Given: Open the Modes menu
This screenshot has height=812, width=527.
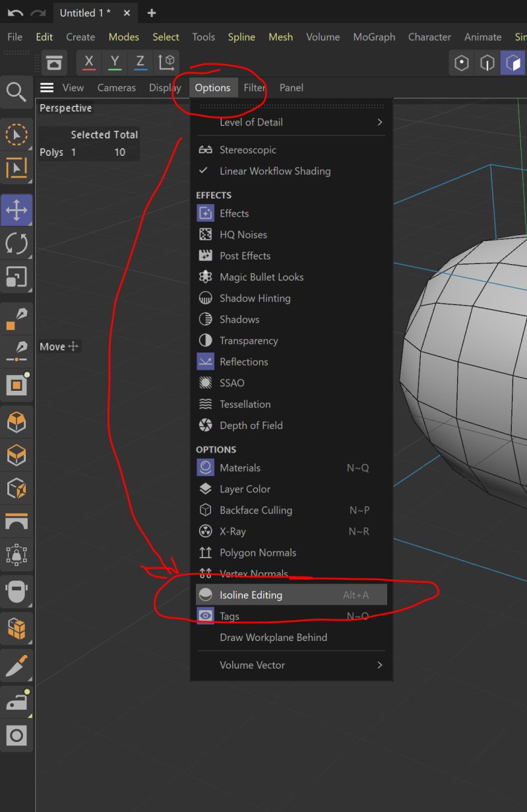Looking at the screenshot, I should click(124, 37).
